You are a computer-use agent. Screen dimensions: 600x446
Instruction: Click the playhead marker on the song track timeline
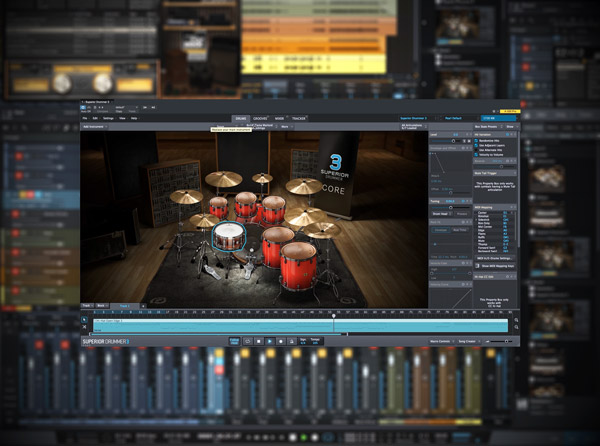click(334, 317)
